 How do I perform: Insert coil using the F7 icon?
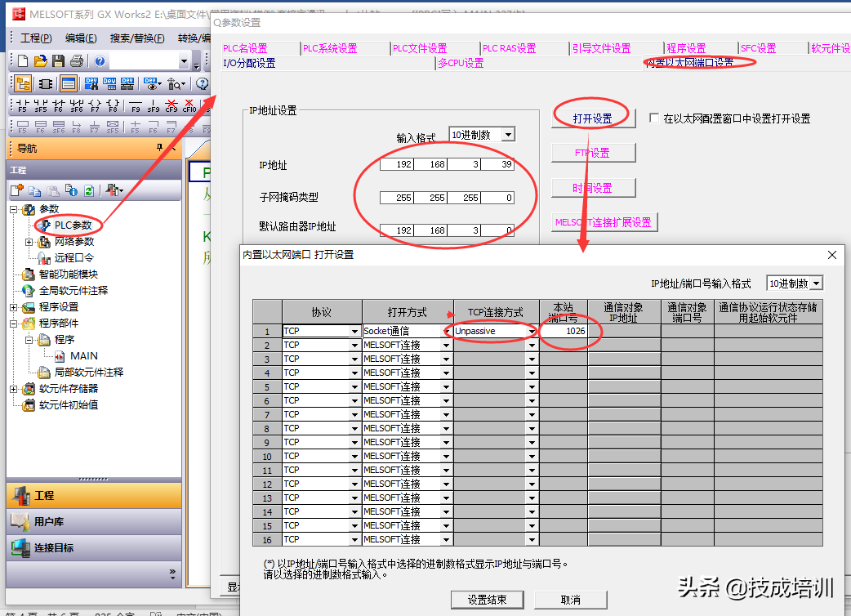coord(95,105)
